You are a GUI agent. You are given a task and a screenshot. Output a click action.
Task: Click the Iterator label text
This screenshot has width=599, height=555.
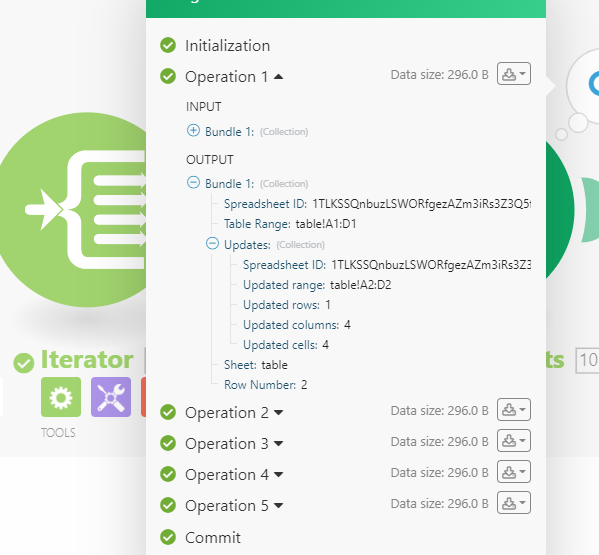pos(87,360)
